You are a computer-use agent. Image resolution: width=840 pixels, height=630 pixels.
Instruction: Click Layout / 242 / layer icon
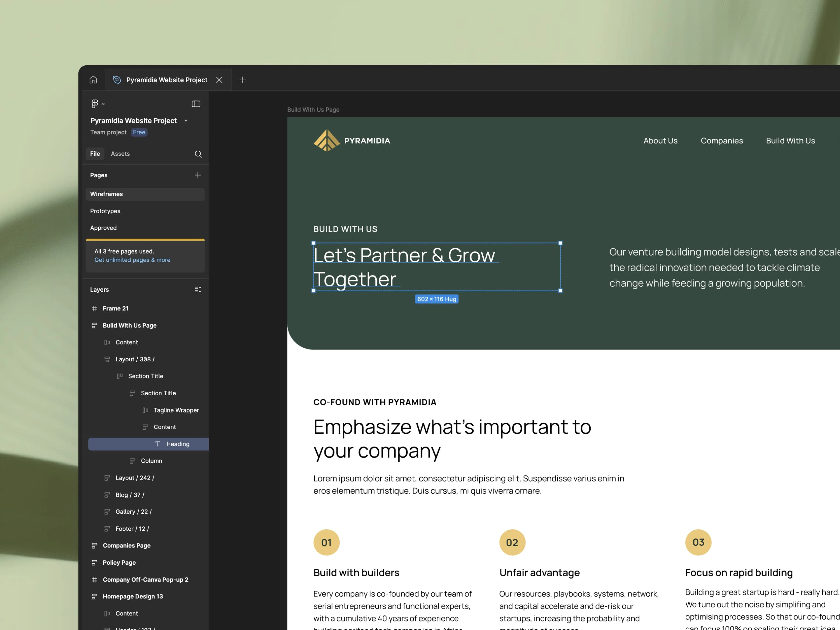tap(107, 478)
